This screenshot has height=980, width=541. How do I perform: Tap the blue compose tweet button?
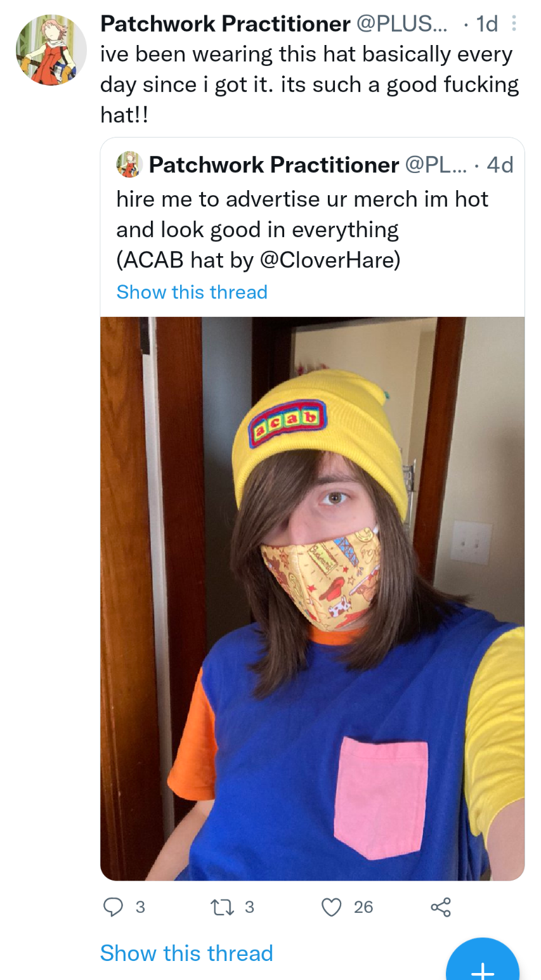click(x=483, y=962)
